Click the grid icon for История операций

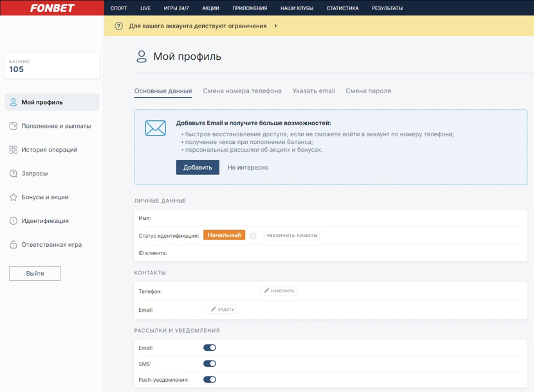point(14,150)
